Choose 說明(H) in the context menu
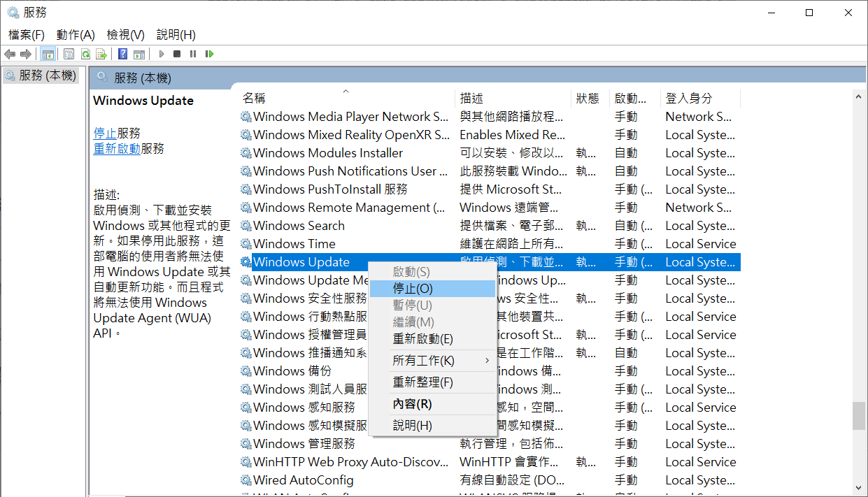This screenshot has width=868, height=497. [x=432, y=426]
